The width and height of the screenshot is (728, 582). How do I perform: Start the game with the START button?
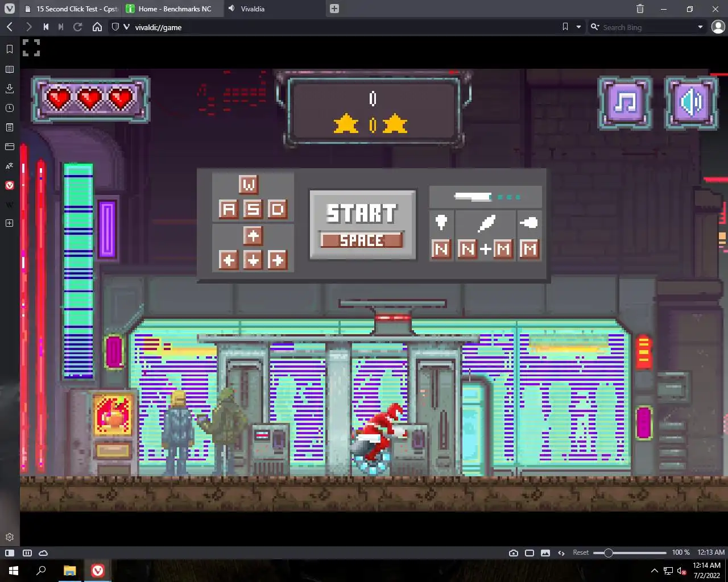point(362,225)
